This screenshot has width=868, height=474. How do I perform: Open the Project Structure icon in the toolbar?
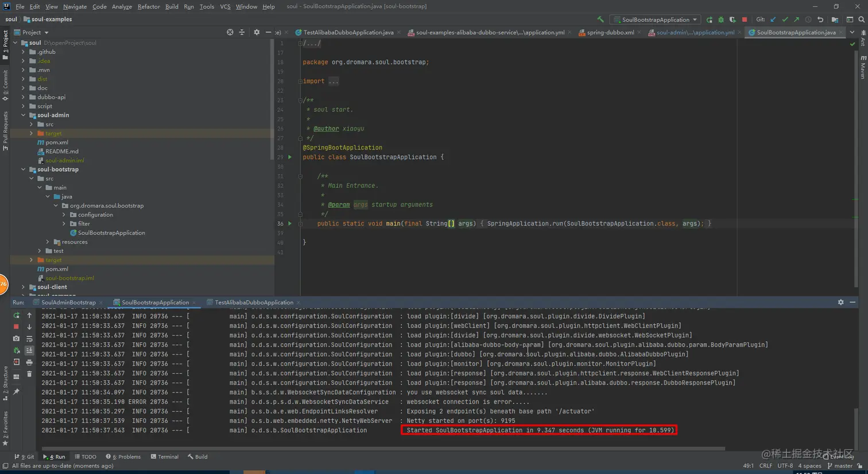click(x=835, y=20)
